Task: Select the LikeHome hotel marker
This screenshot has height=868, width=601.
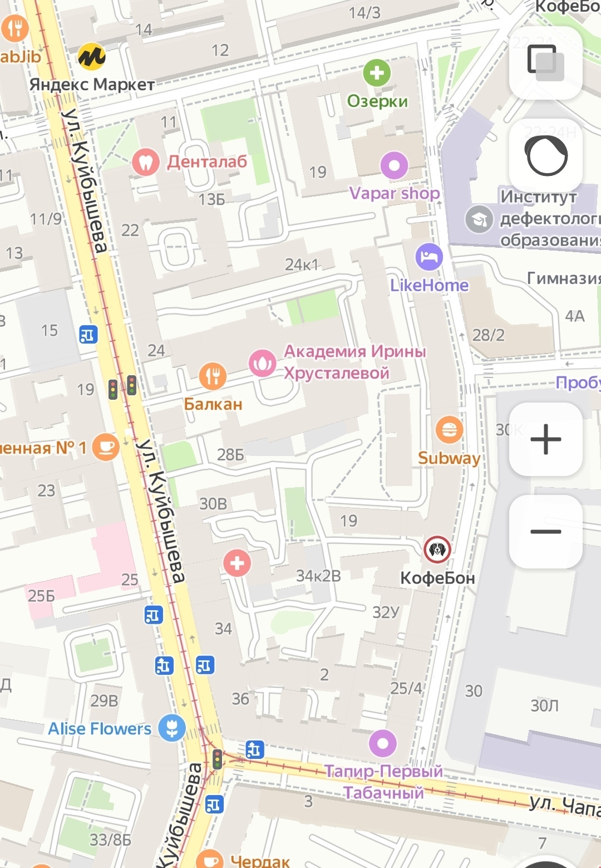Action: click(x=429, y=257)
